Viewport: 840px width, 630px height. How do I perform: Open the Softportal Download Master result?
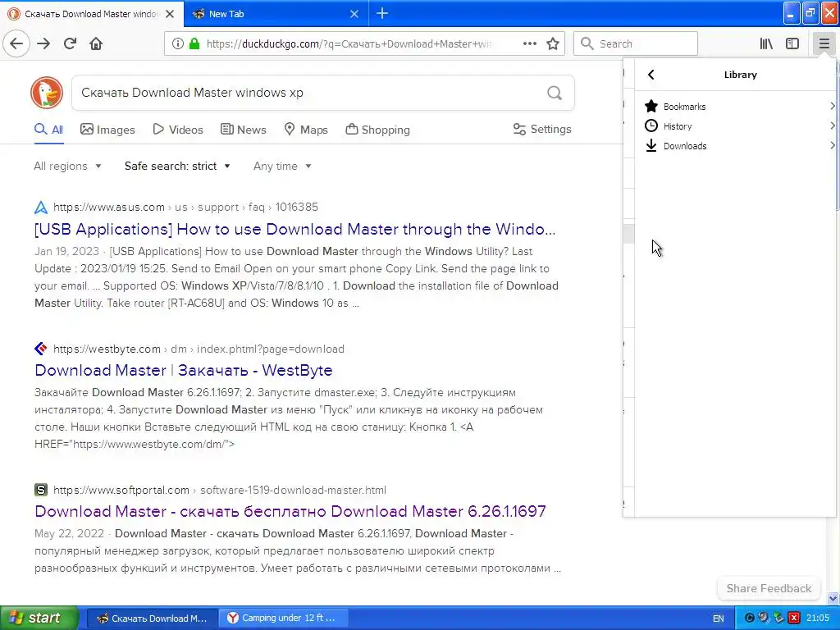(x=290, y=511)
